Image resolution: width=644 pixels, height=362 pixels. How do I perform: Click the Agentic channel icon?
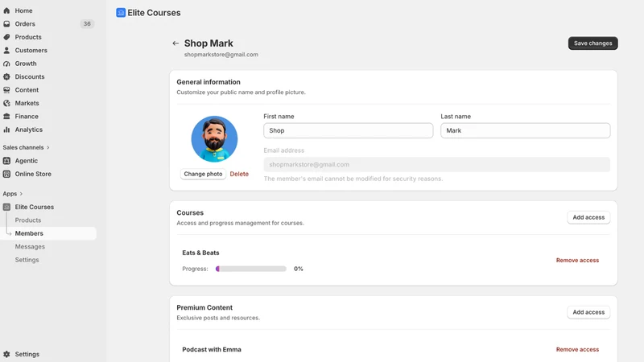click(6, 161)
